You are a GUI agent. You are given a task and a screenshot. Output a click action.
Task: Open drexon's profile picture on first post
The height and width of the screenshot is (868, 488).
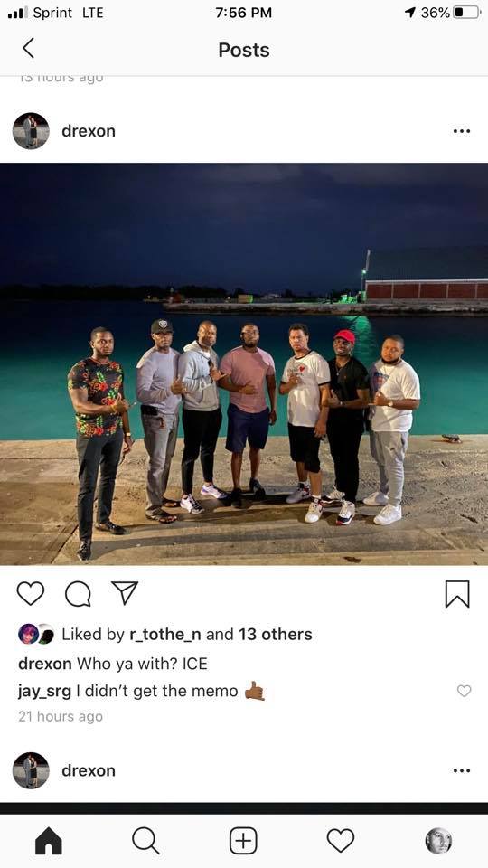(31, 131)
